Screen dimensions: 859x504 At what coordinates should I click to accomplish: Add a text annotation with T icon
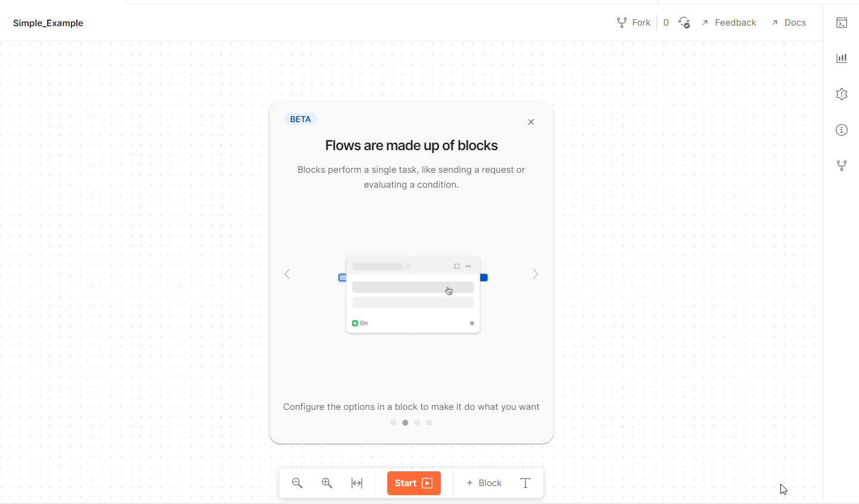point(525,483)
